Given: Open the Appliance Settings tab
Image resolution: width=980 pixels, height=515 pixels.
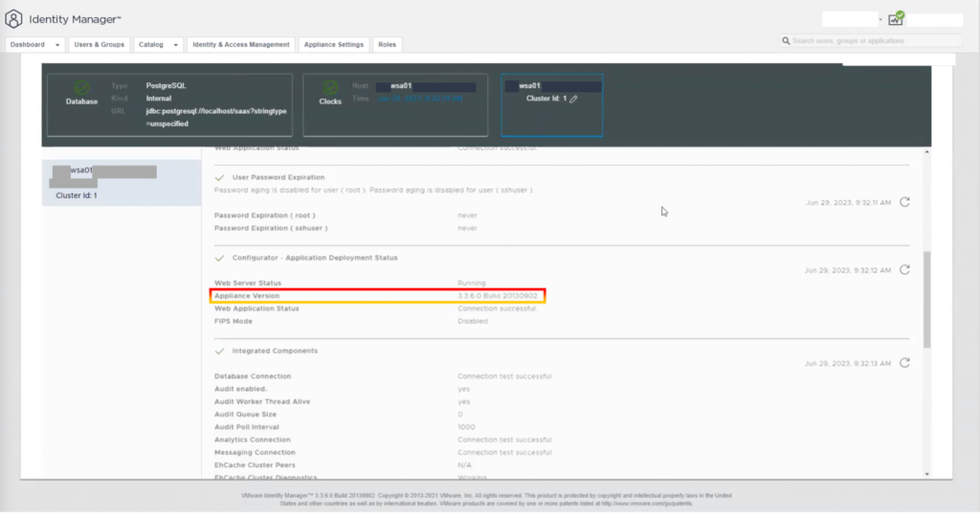Looking at the screenshot, I should point(334,44).
